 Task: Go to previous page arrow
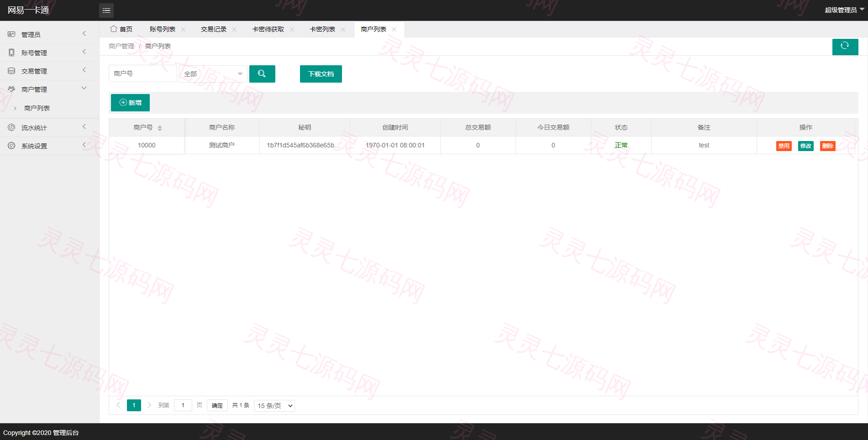point(118,405)
